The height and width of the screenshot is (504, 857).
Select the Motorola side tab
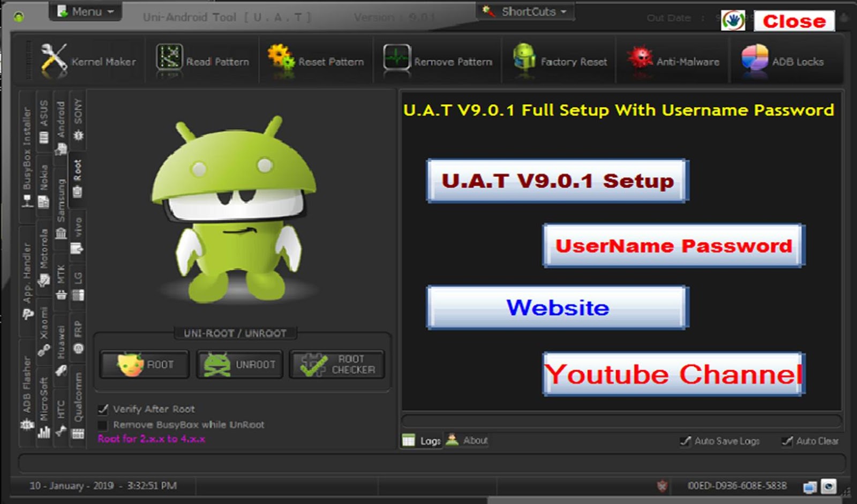(44, 258)
